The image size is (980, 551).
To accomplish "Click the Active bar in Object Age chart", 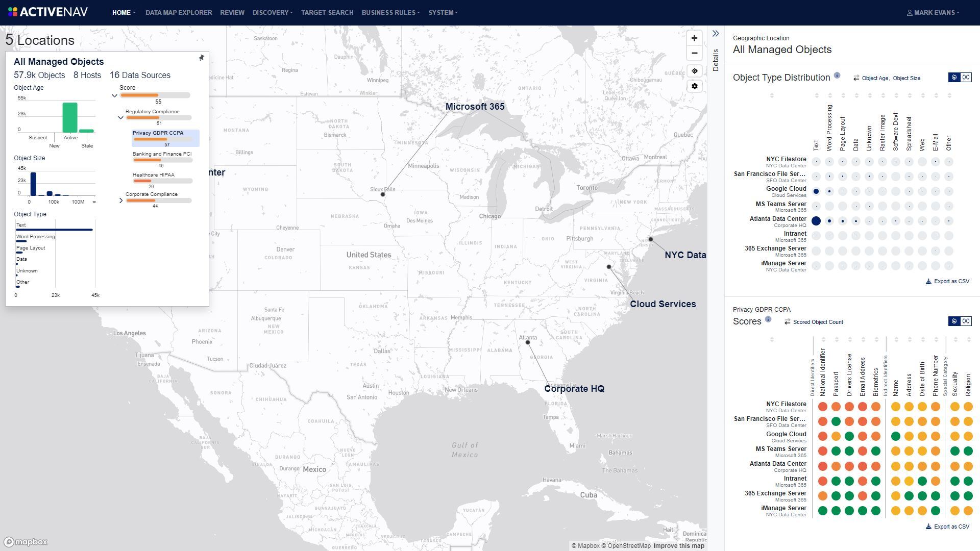I will click(x=70, y=117).
